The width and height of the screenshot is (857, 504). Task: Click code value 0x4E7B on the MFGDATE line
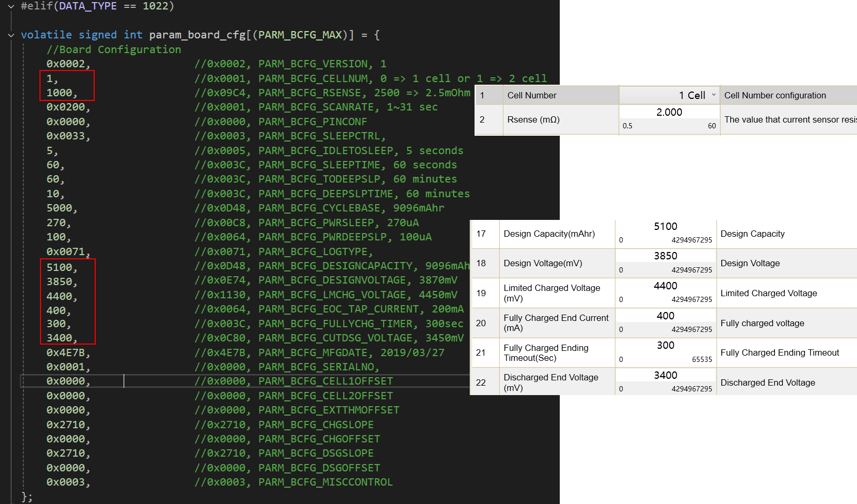pos(65,352)
